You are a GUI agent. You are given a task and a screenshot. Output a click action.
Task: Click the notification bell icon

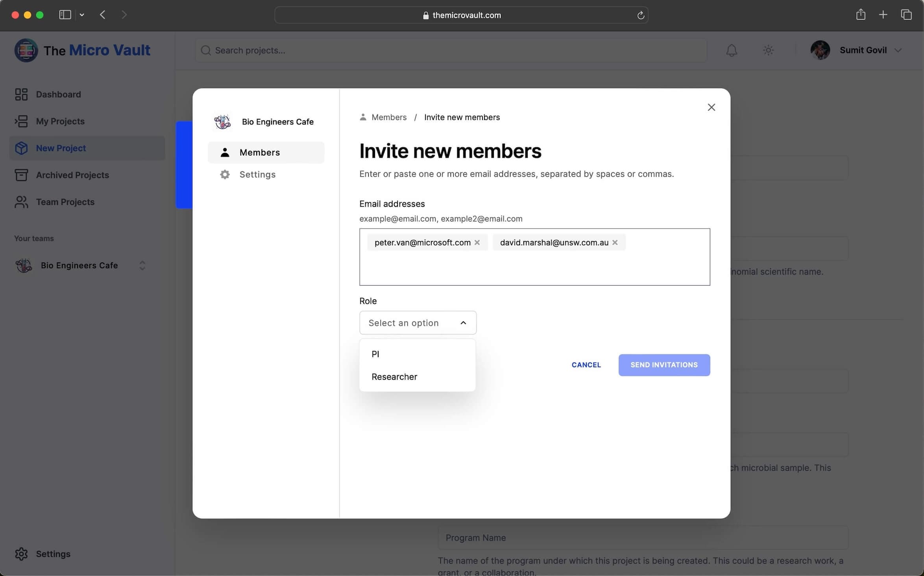[731, 50]
